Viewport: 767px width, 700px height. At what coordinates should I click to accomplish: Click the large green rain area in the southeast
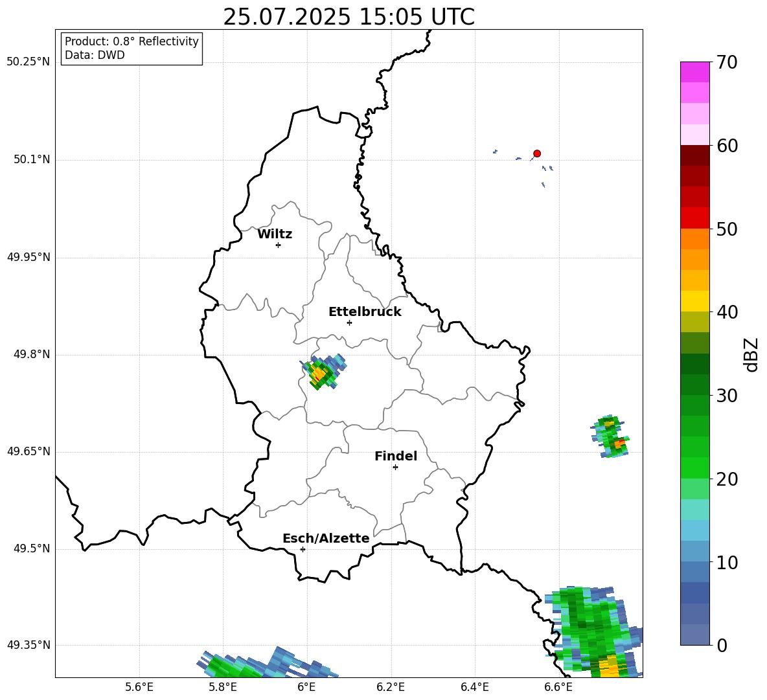pos(593,631)
